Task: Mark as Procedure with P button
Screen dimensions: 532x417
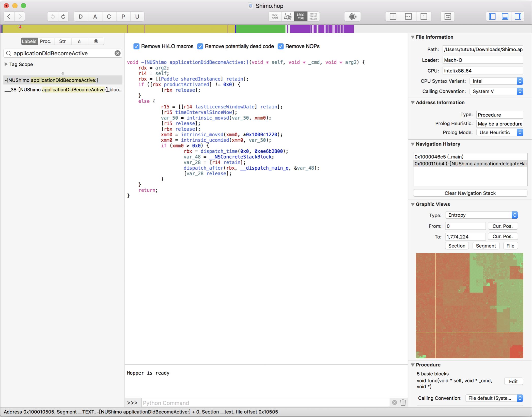Action: 123,17
